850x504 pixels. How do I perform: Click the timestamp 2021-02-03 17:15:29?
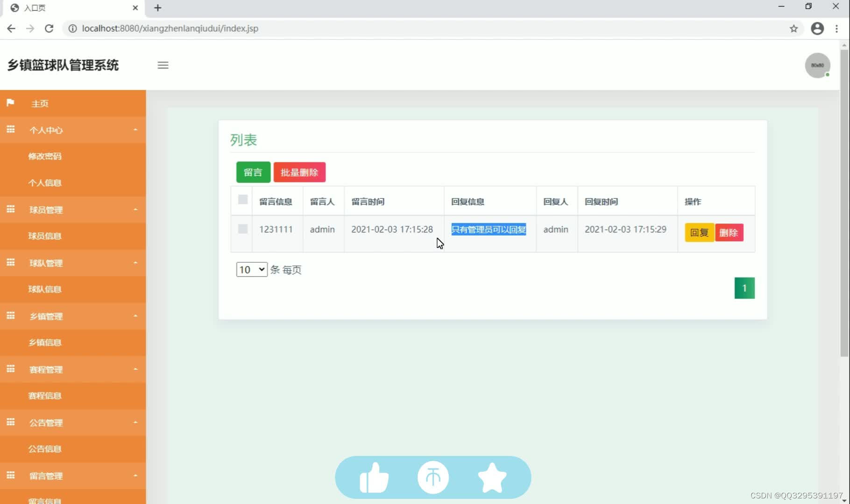point(626,229)
